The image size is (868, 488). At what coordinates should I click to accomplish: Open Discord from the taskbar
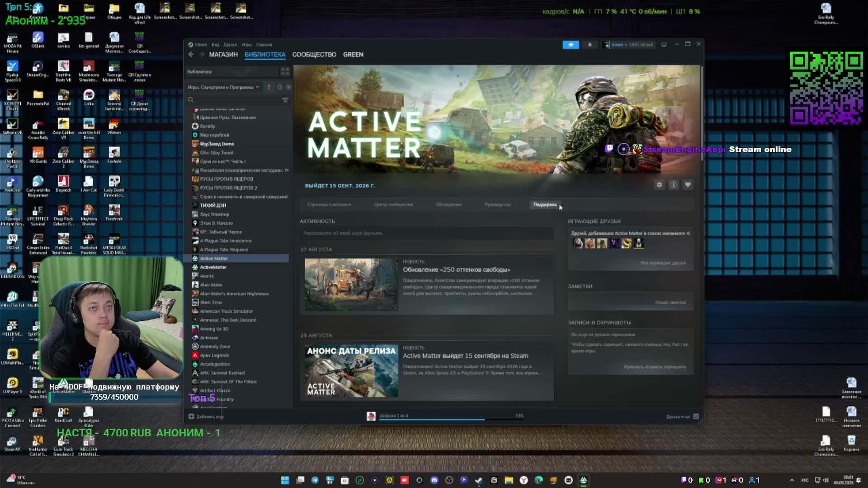(434, 480)
